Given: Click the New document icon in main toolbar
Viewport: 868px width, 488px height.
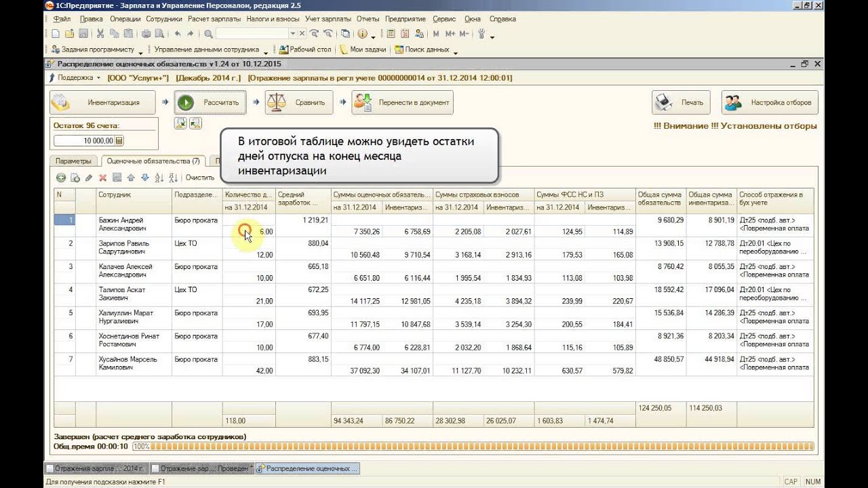Looking at the screenshot, I should (55, 34).
